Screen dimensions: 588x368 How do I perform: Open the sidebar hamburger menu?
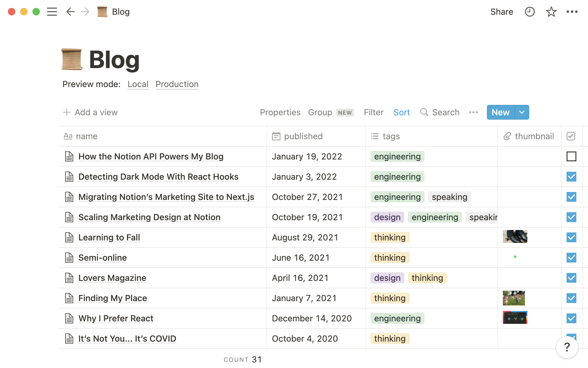[52, 12]
